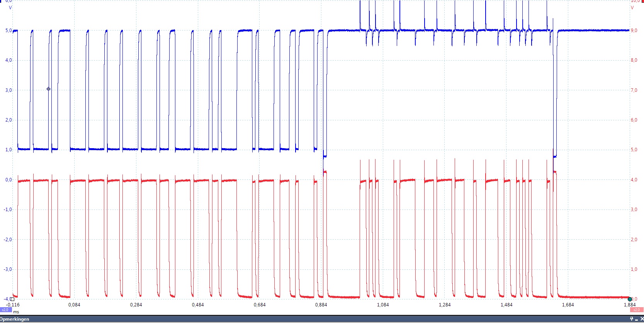The image size is (644, 323).
Task: Click the 0,884 time axis label
Action: click(x=321, y=305)
